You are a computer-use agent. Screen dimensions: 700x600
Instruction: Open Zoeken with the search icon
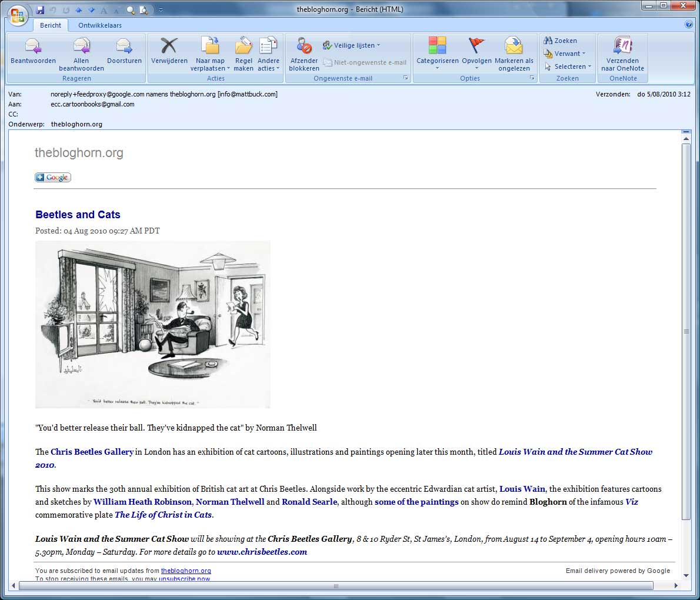(x=565, y=40)
